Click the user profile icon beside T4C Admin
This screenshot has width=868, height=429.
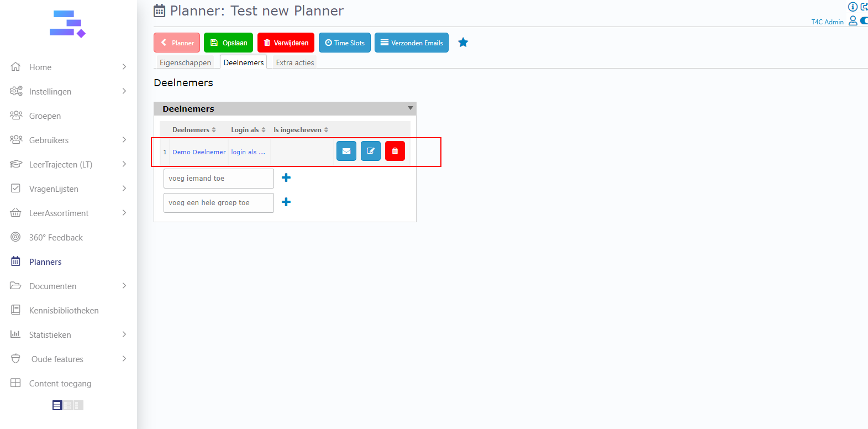853,21
